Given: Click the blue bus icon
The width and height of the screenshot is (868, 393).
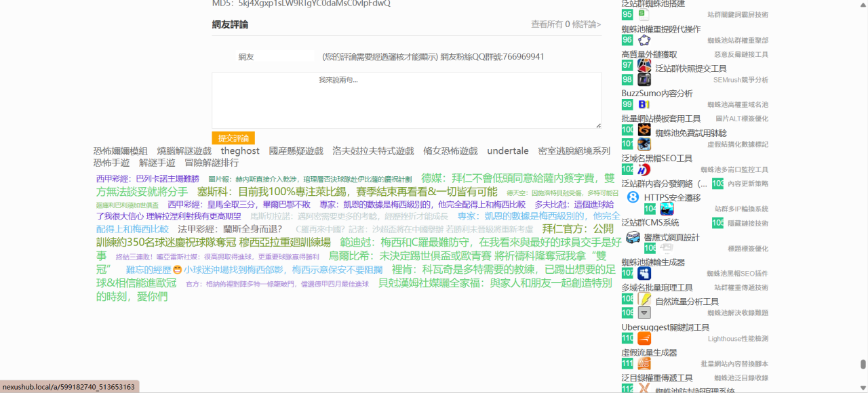Looking at the screenshot, I should click(x=633, y=237).
